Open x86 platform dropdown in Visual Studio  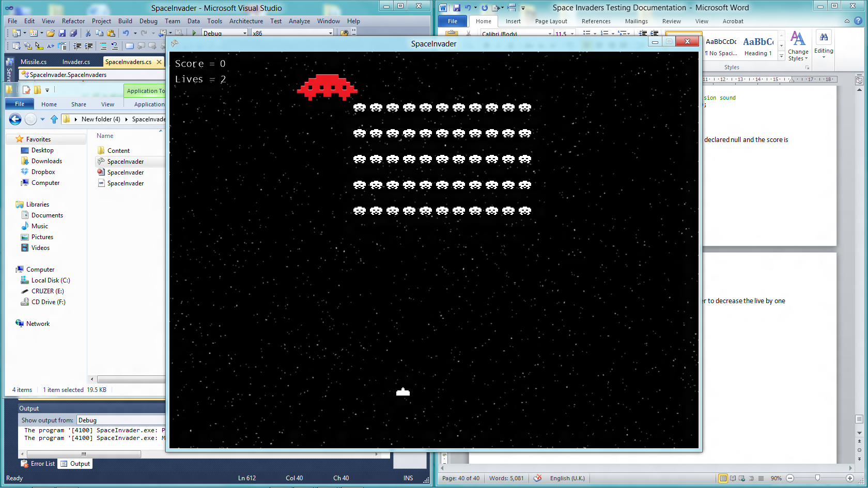click(x=331, y=33)
